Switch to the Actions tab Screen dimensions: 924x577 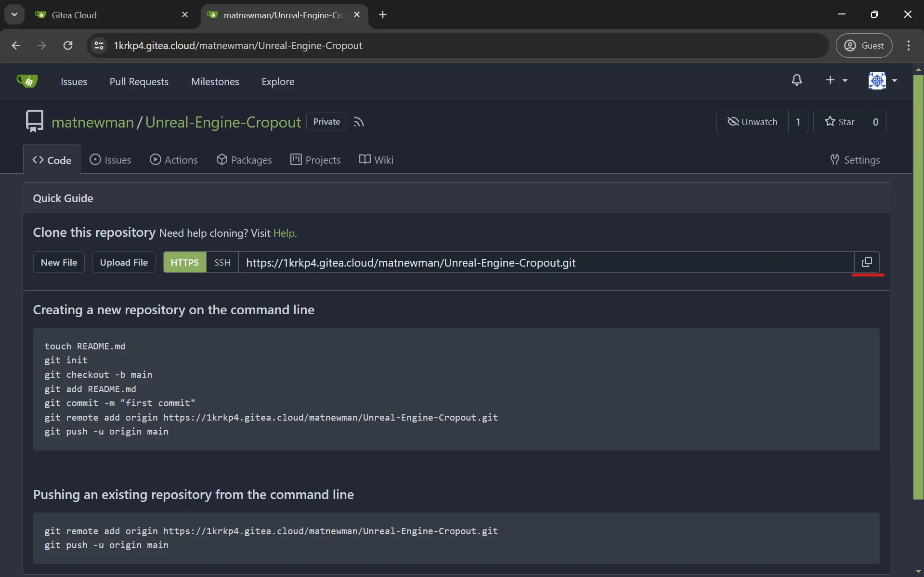[174, 160]
